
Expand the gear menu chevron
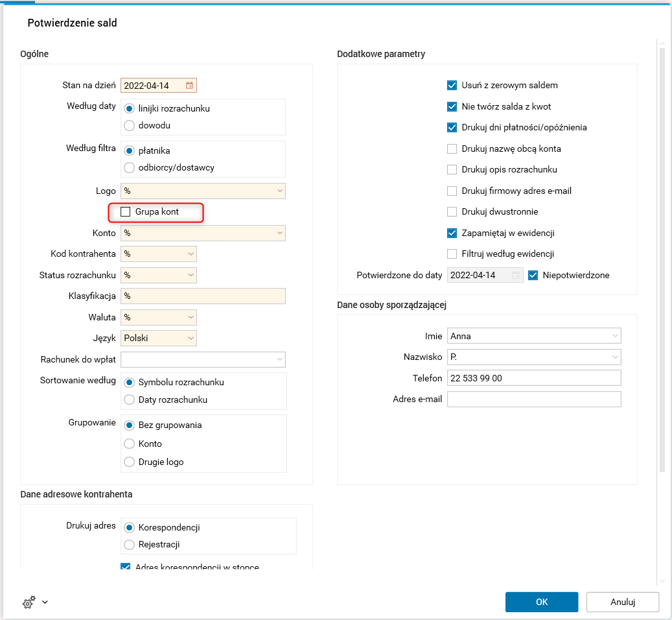click(x=45, y=602)
